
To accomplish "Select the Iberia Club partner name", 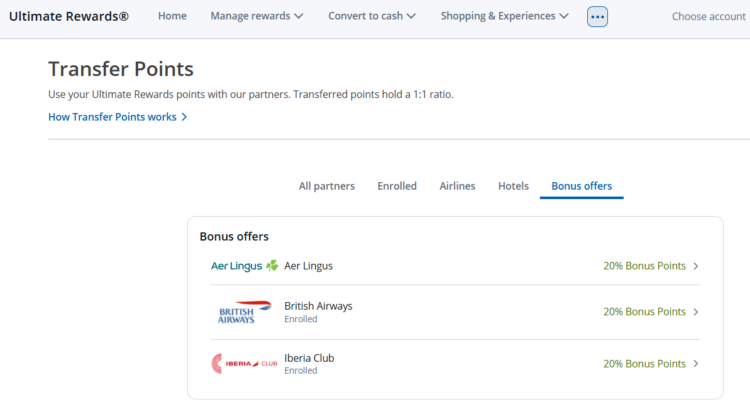I will 309,358.
